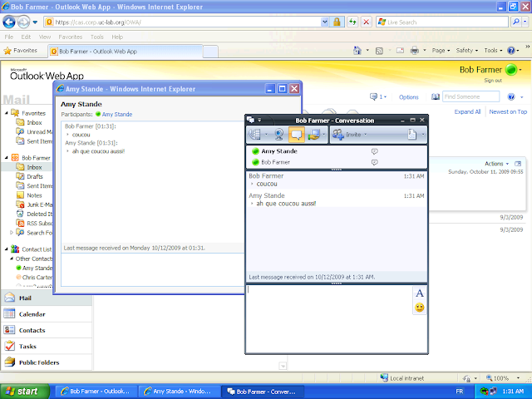Select the Notes folder
This screenshot has width=532, height=399.
pos(34,195)
